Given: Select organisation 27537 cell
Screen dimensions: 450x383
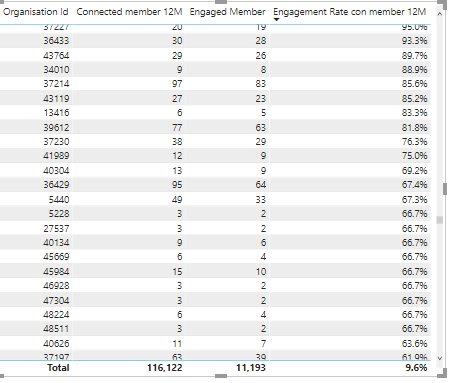Looking at the screenshot, I should point(56,228).
